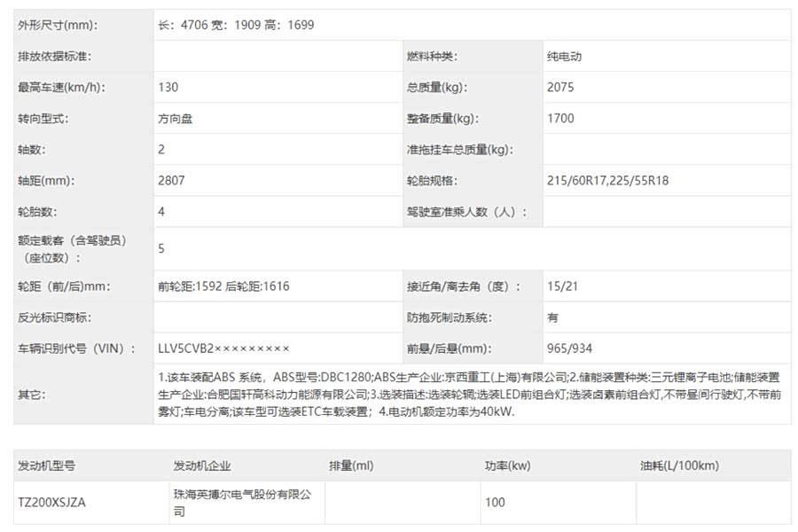The height and width of the screenshot is (532, 798).
Task: Click the 防抱死制动系统 value 有
Action: click(553, 317)
